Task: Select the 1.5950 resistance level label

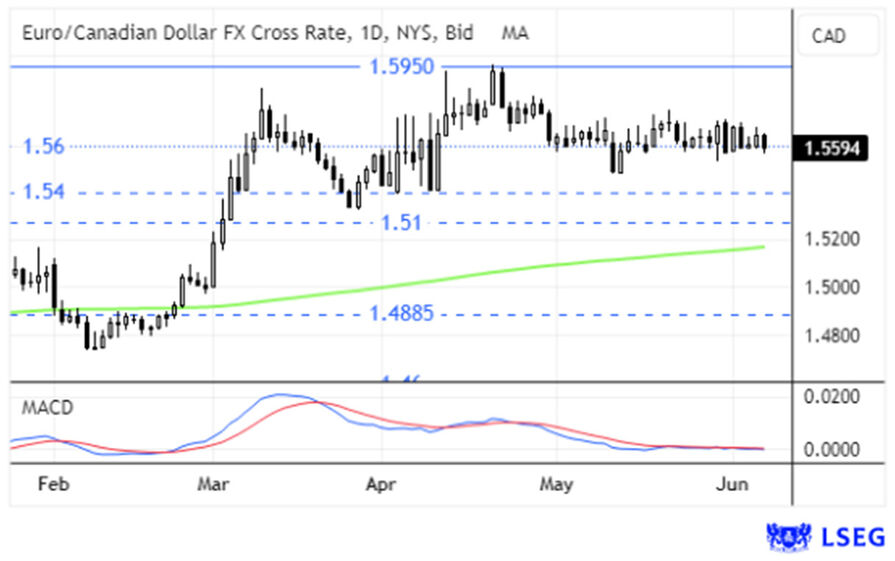Action: (401, 68)
